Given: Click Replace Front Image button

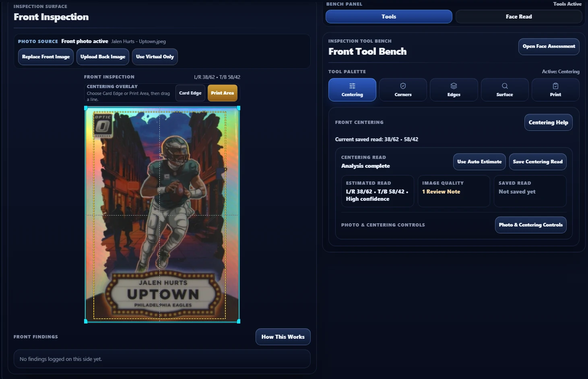Looking at the screenshot, I should 46,57.
